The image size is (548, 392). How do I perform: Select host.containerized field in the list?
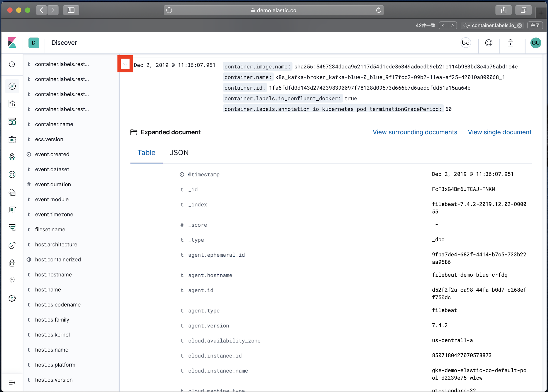pos(58,259)
